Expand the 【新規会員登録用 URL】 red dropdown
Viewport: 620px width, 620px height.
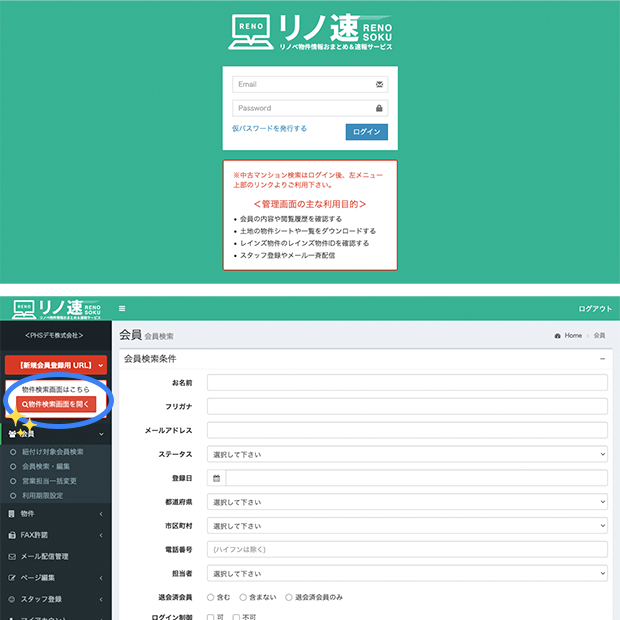coord(56,365)
